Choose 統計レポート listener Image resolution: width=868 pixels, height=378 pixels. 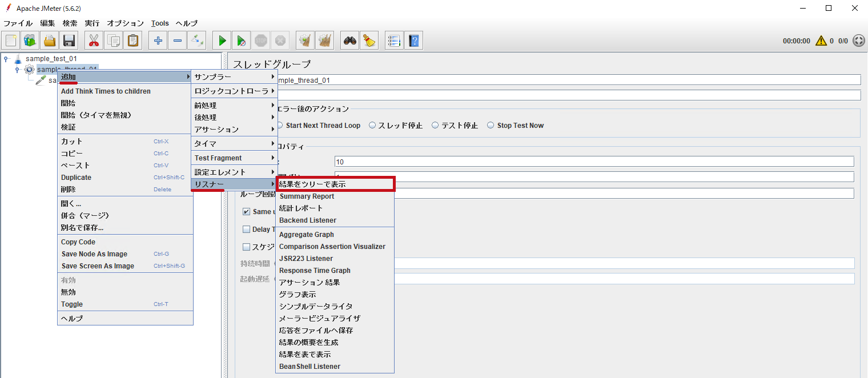click(335, 208)
